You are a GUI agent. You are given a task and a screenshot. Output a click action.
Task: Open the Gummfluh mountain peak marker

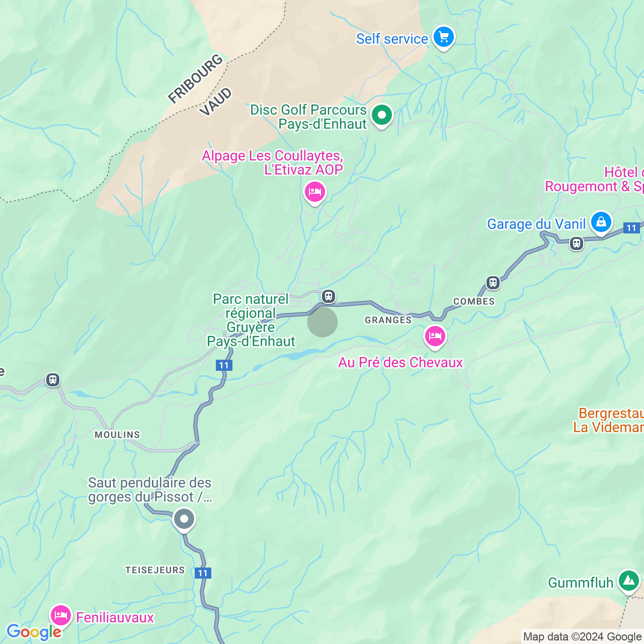pos(628,582)
